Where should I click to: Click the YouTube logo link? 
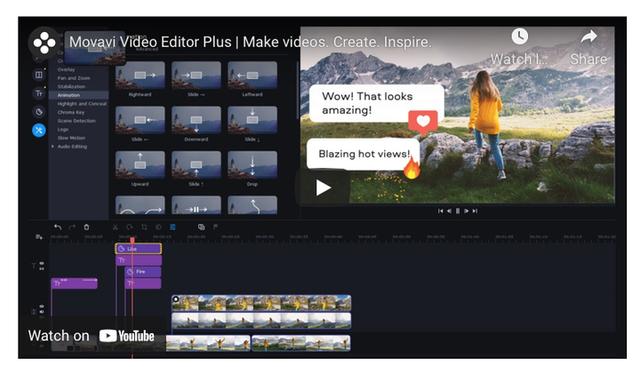127,336
